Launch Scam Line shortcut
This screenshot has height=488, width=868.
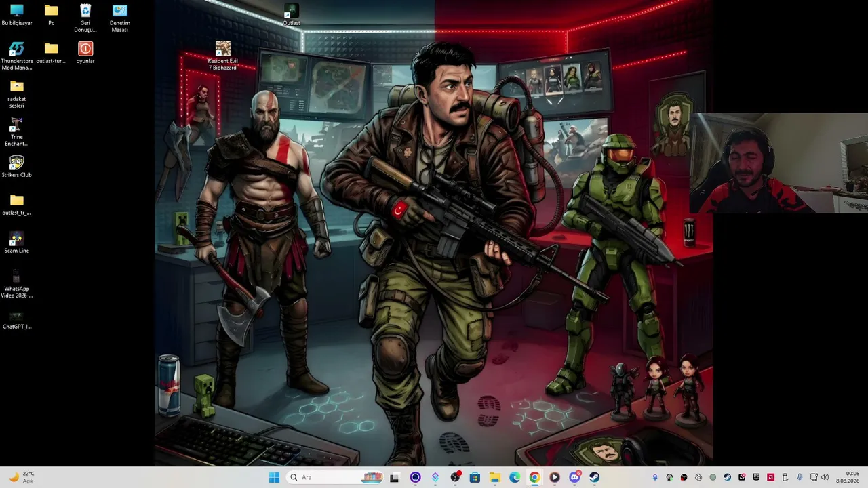pyautogui.click(x=17, y=243)
